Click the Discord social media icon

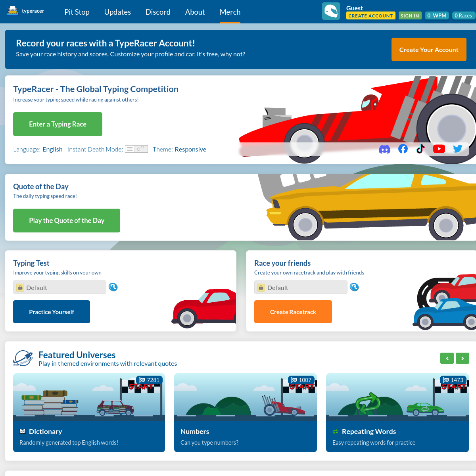tap(384, 149)
